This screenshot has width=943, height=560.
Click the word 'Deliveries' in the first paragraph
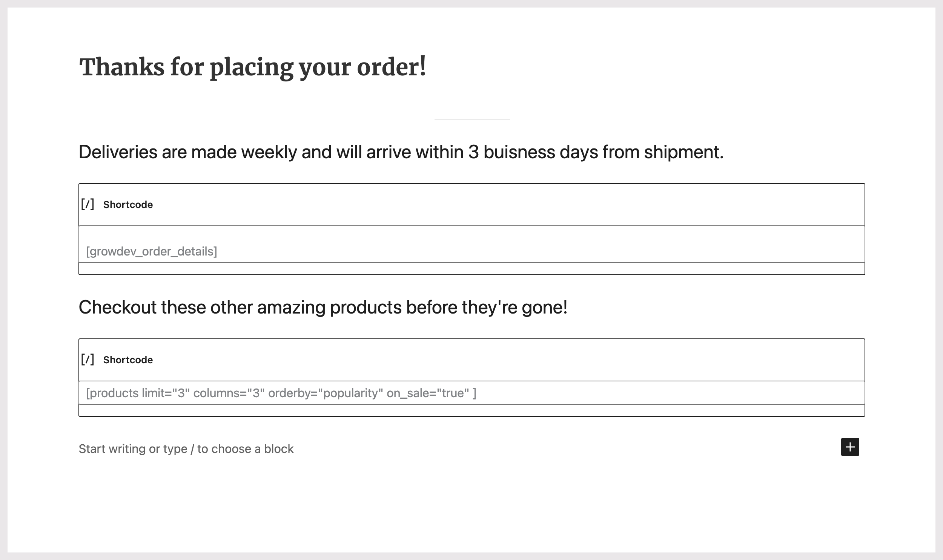point(118,152)
